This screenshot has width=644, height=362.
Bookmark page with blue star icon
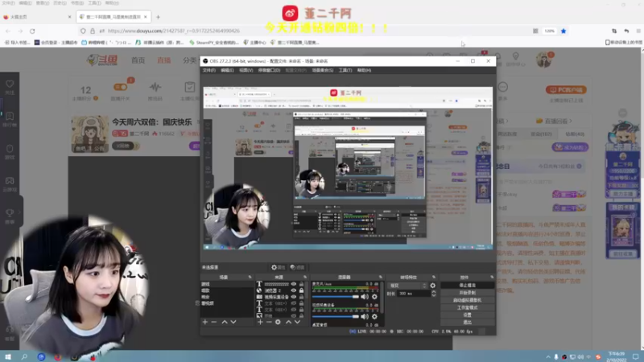[563, 31]
